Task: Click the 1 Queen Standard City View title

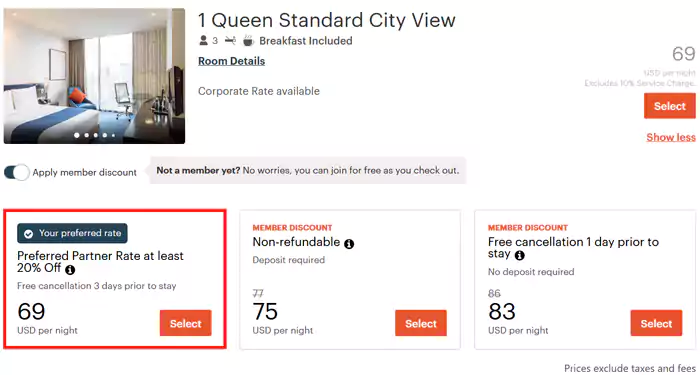Action: coord(327,20)
